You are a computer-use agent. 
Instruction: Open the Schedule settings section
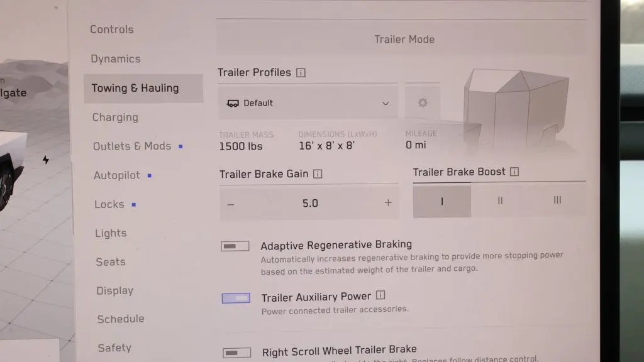(121, 319)
